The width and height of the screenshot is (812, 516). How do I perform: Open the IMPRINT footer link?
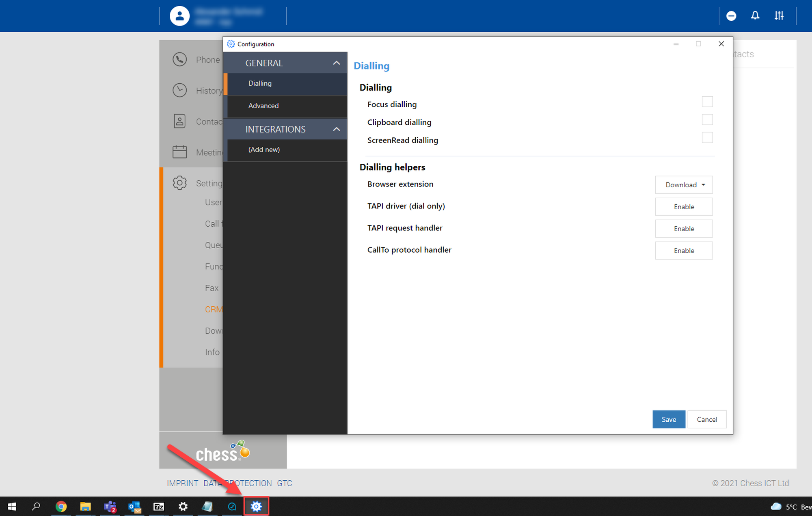click(182, 483)
